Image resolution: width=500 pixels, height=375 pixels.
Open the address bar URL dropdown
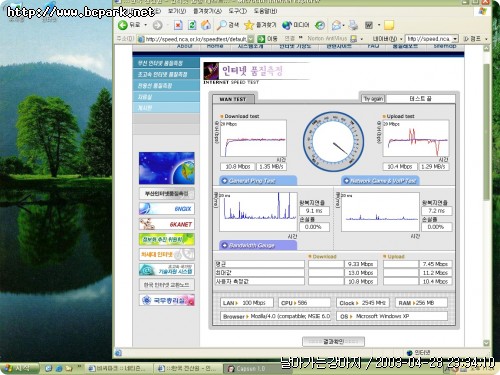tap(251, 39)
